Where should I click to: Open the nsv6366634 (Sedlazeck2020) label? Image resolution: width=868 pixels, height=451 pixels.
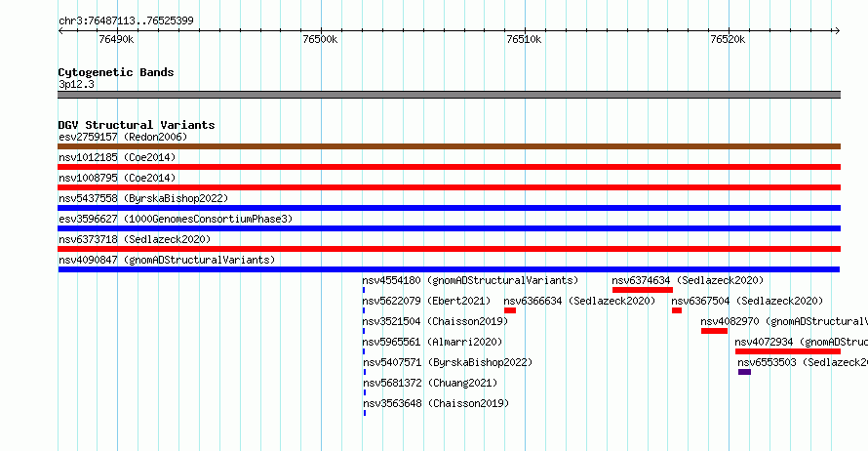pyautogui.click(x=579, y=301)
